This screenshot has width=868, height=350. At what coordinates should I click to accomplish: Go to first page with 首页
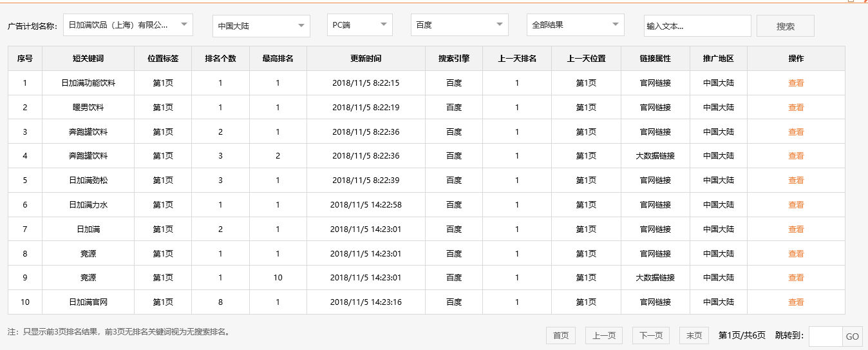(x=561, y=335)
